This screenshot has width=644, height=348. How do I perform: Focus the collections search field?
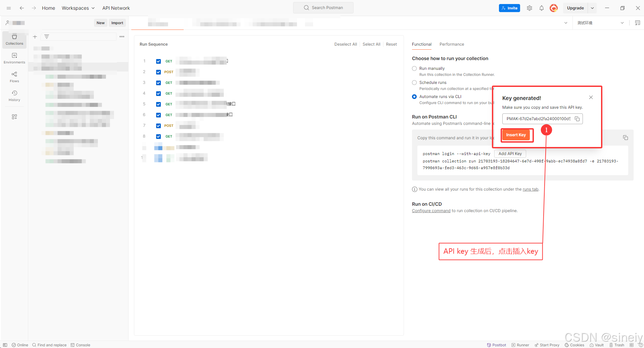coord(79,37)
